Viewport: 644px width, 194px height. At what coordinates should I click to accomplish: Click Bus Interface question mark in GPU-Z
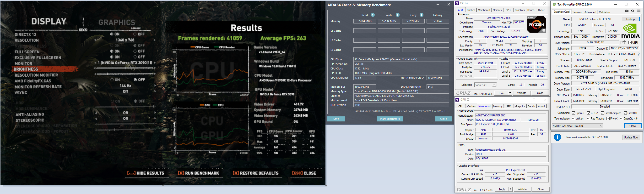pos(639,54)
